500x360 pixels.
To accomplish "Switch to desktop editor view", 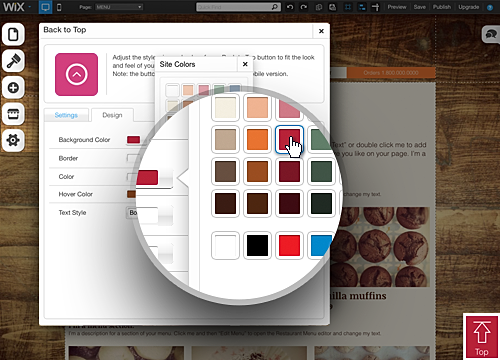I will (45, 7).
